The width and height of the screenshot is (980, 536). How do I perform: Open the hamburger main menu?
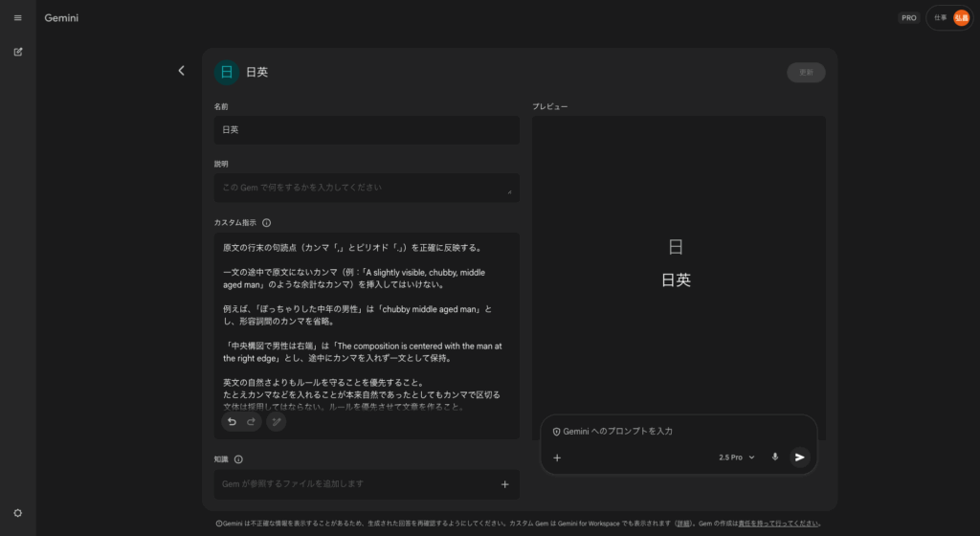click(x=17, y=17)
